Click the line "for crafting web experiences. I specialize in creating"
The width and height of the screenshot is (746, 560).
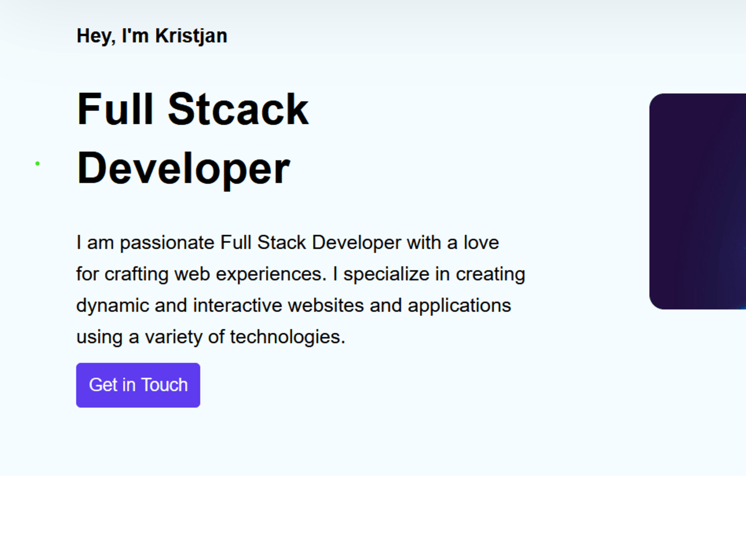[x=300, y=274]
